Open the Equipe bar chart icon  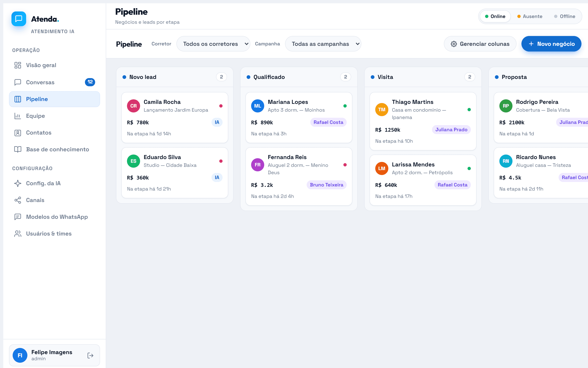pyautogui.click(x=18, y=116)
